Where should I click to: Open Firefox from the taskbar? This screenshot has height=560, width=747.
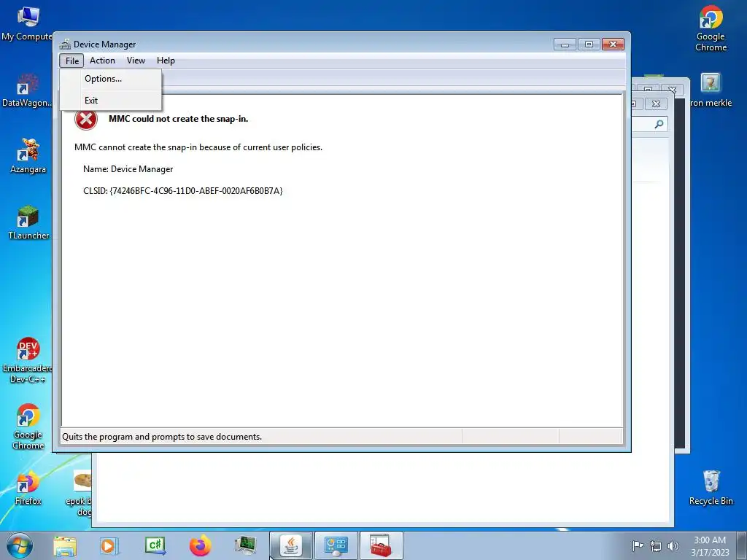pos(200,545)
